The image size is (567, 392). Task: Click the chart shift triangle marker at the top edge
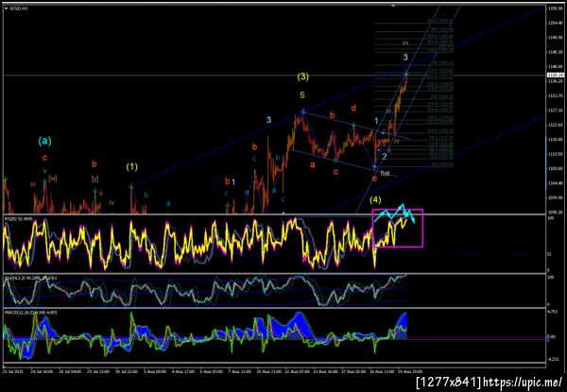coord(393,6)
